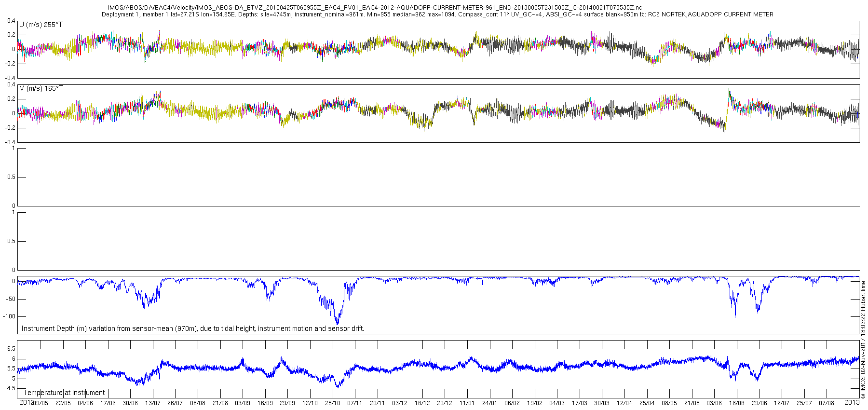Select the 07/11 date tick label

355,403
